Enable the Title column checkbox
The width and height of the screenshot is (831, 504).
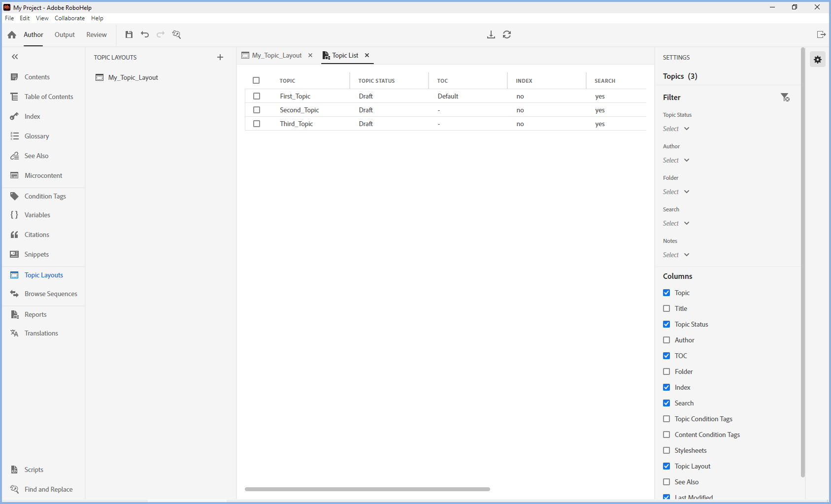coord(666,308)
